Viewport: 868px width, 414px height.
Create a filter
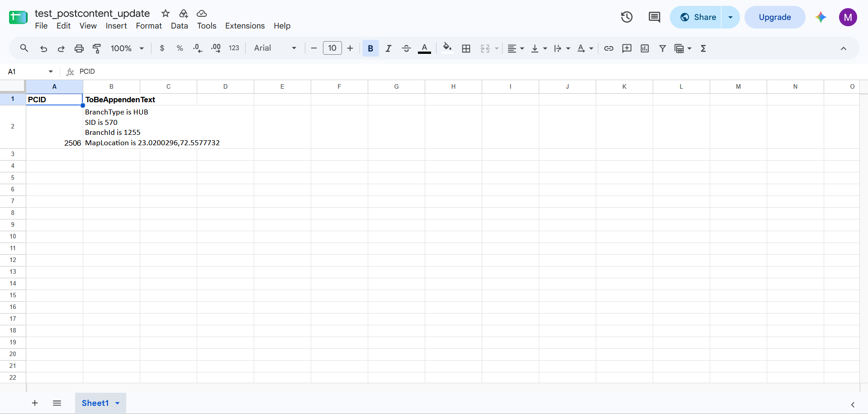pyautogui.click(x=662, y=48)
